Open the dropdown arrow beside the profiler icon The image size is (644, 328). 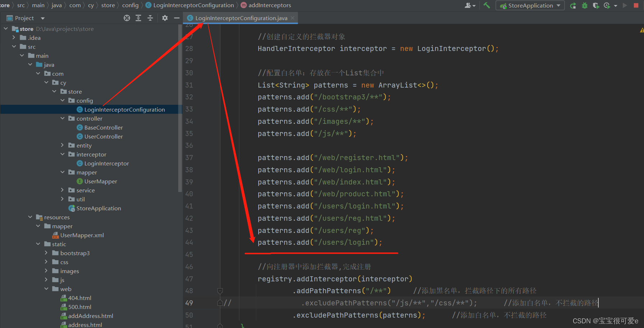[616, 6]
